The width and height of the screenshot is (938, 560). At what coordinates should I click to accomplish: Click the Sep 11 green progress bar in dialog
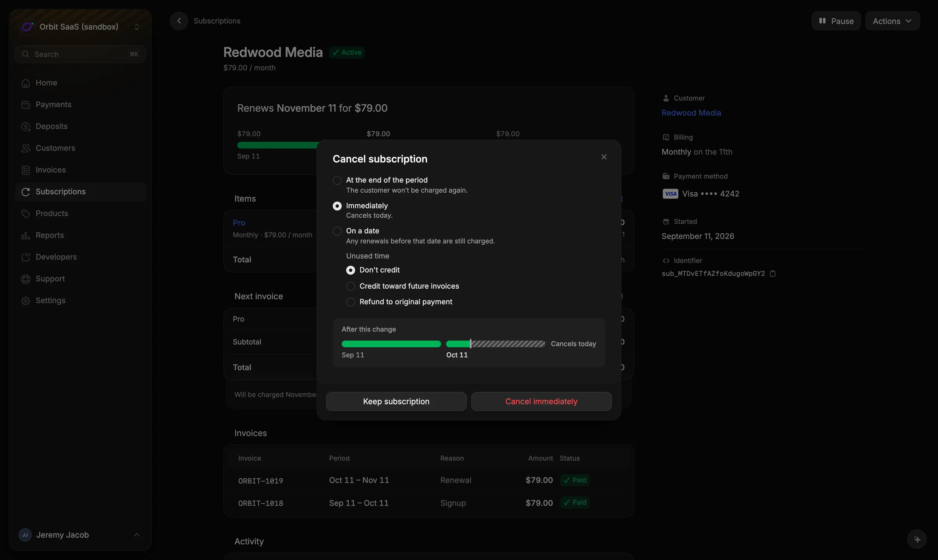391,344
